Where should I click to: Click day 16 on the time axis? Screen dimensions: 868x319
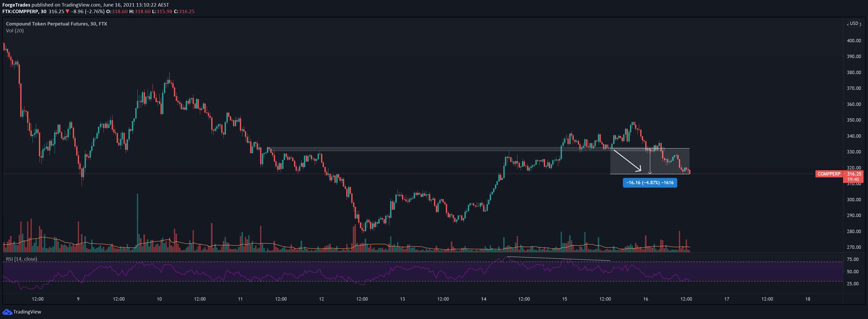(x=645, y=299)
